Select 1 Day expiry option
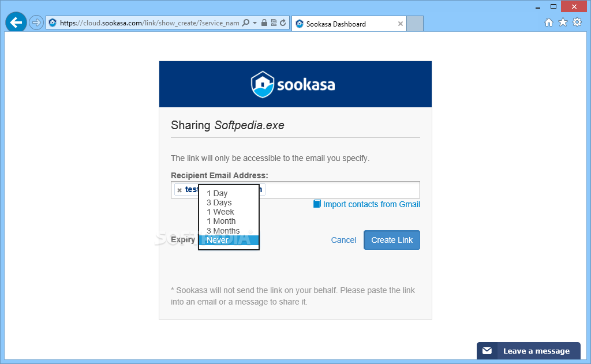The height and width of the screenshot is (364, 591). (x=229, y=193)
